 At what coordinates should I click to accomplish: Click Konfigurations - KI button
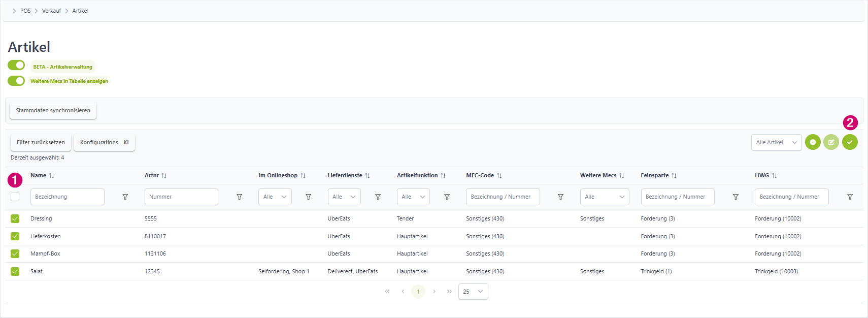tap(104, 142)
